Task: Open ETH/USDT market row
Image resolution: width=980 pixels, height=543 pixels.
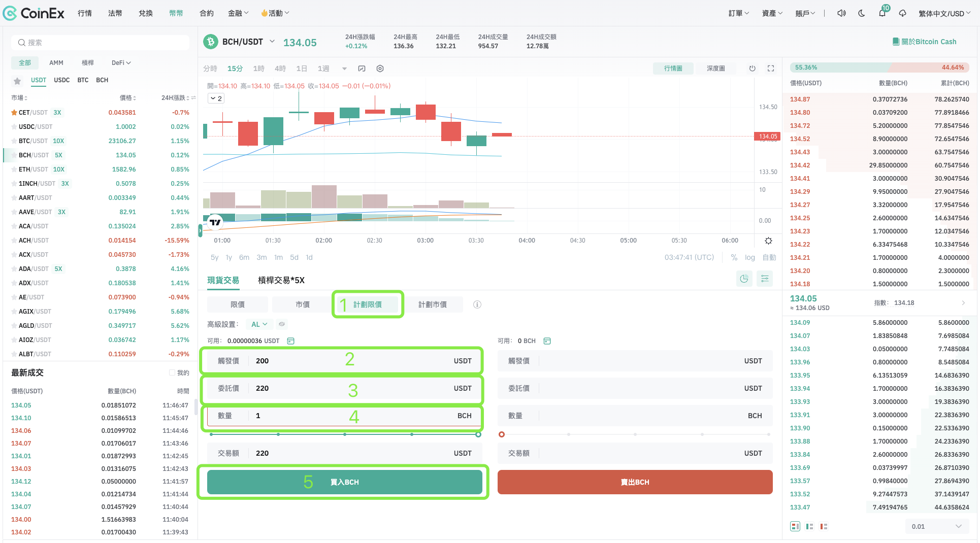Action: pos(101,169)
